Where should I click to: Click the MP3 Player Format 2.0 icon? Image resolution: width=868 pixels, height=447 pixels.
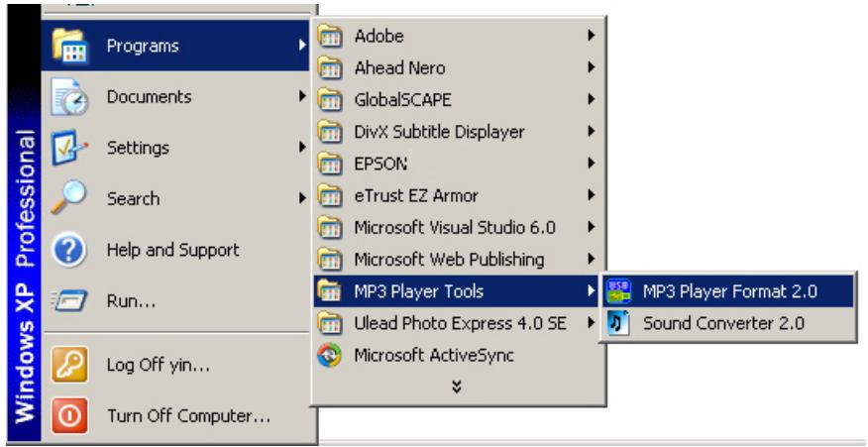(618, 291)
